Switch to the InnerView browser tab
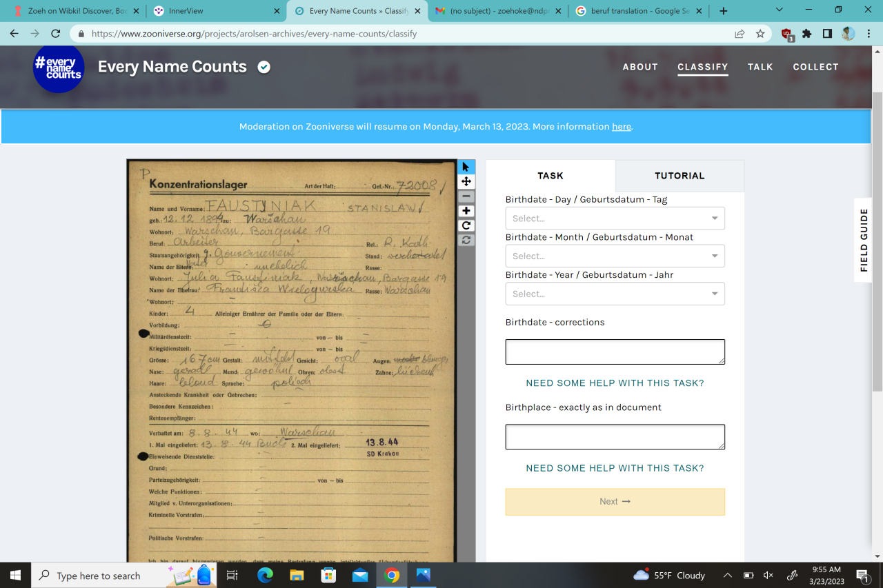 tap(217, 11)
